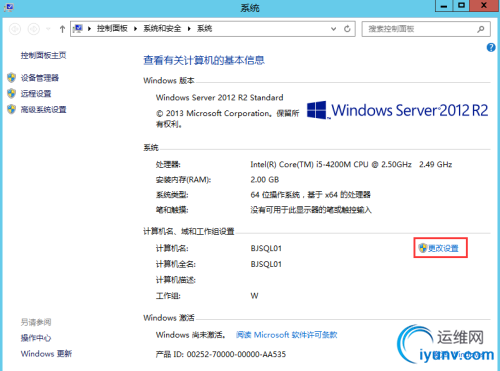Image resolution: width=500 pixels, height=371 pixels.
Task: Click the shield icon beside 高级系统设置
Action: pos(12,109)
